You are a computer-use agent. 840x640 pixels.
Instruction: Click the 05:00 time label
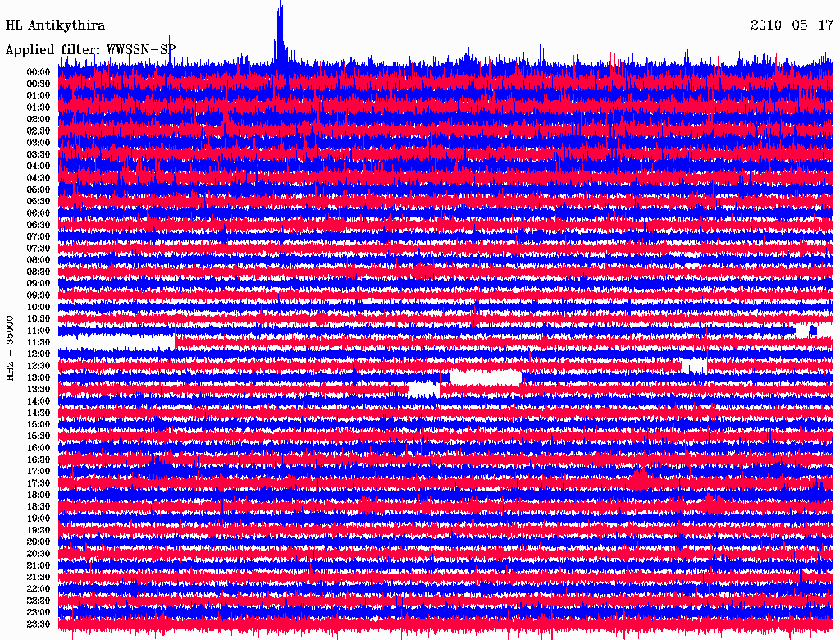39,190
